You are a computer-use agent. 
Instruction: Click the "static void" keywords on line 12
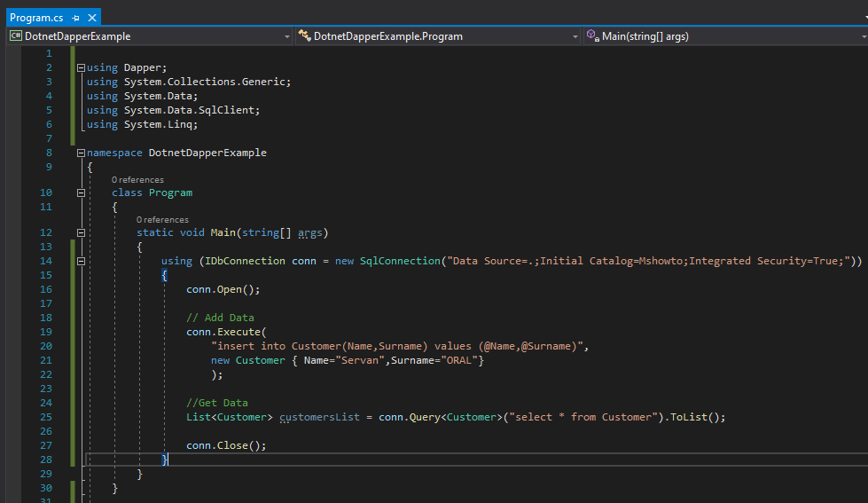[170, 232]
